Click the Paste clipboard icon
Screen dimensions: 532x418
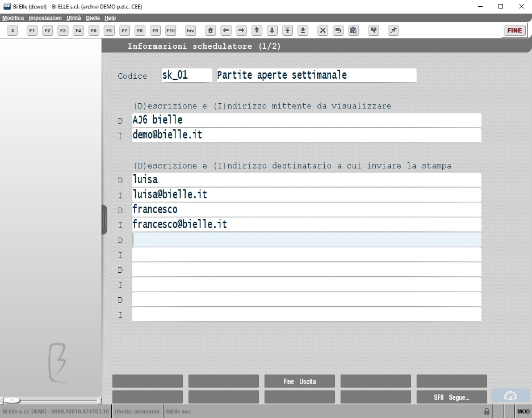tap(354, 31)
